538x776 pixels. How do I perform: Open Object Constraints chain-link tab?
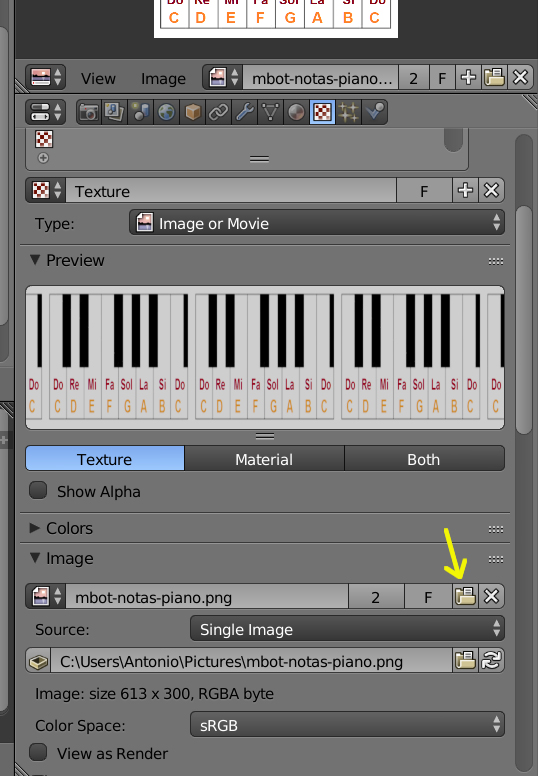pyautogui.click(x=218, y=112)
